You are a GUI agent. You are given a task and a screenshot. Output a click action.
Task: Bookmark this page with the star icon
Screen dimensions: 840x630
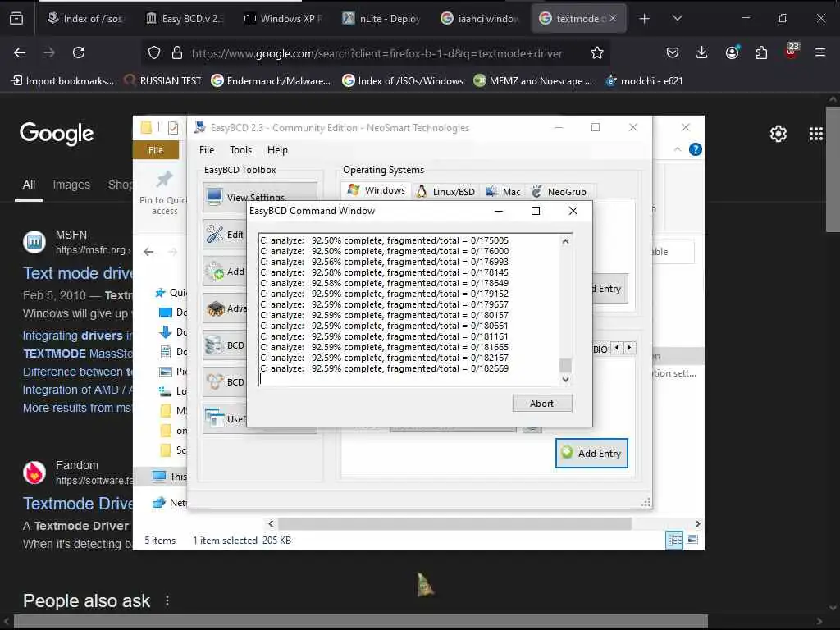[597, 52]
